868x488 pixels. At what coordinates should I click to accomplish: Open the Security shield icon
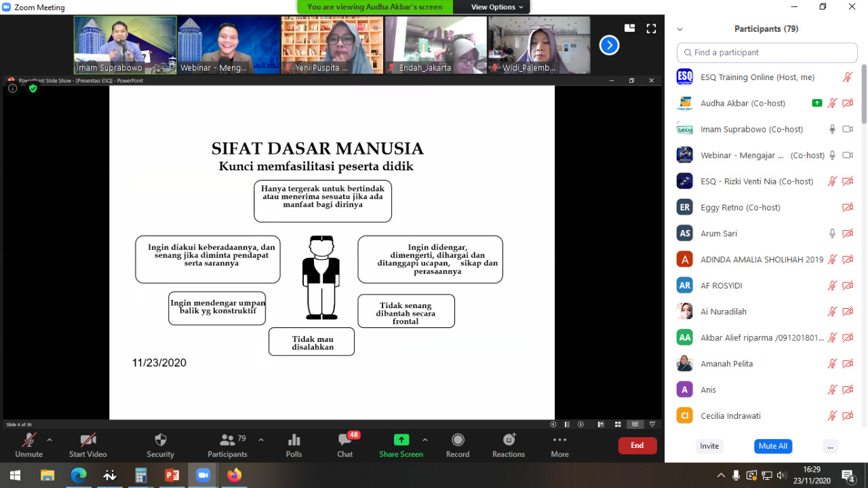(x=160, y=440)
